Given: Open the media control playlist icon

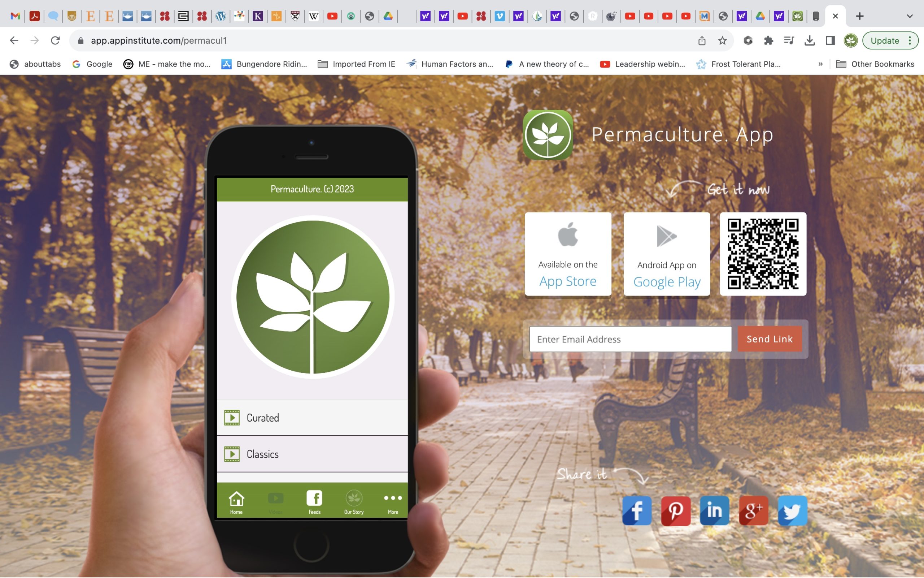Looking at the screenshot, I should tap(789, 40).
